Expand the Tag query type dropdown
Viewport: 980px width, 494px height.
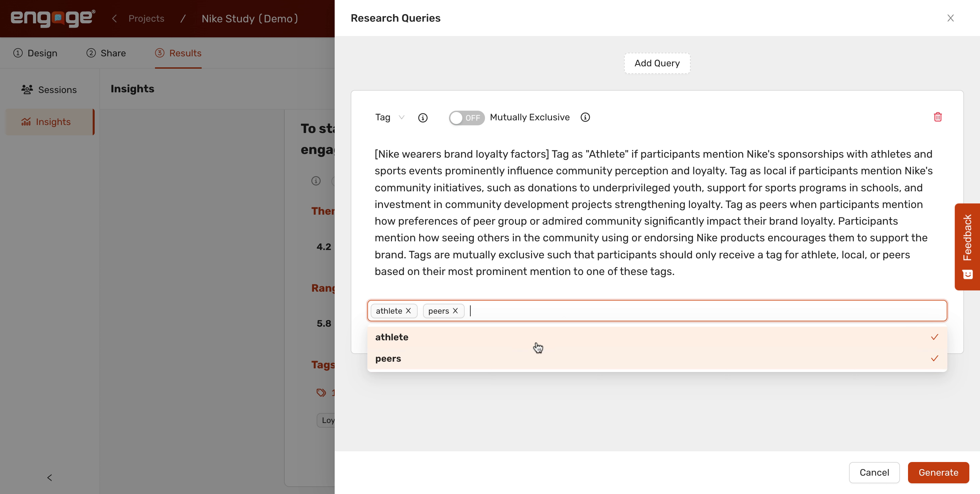click(x=390, y=118)
